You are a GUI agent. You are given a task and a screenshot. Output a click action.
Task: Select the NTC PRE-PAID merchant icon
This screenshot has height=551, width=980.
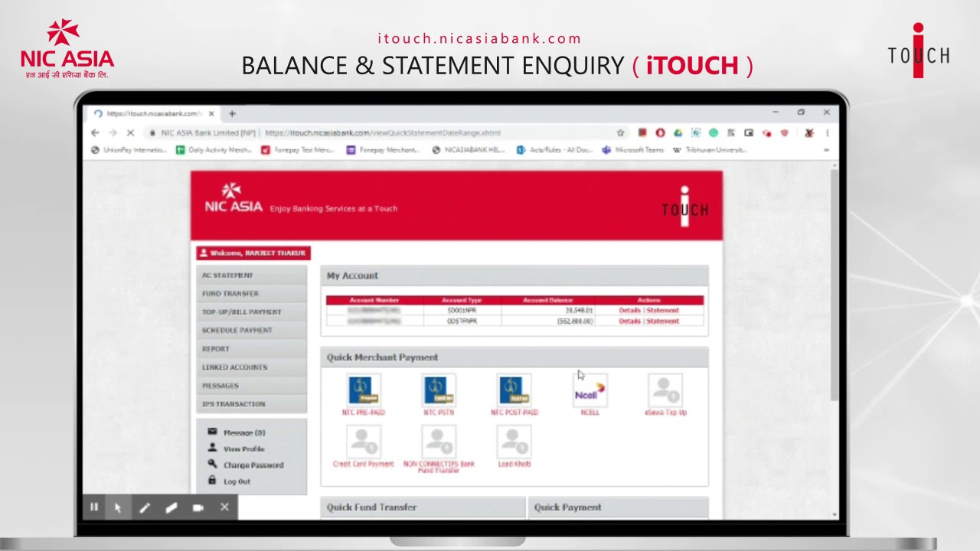pos(364,390)
